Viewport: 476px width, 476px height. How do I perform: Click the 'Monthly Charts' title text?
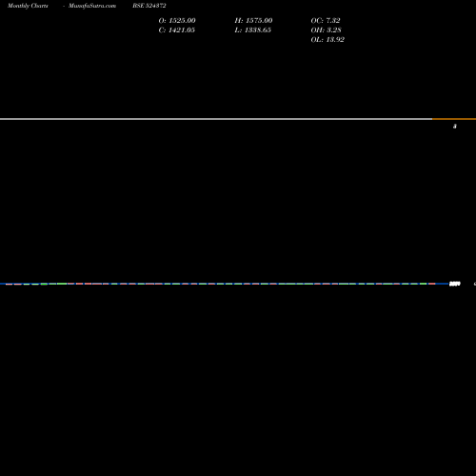28,6
